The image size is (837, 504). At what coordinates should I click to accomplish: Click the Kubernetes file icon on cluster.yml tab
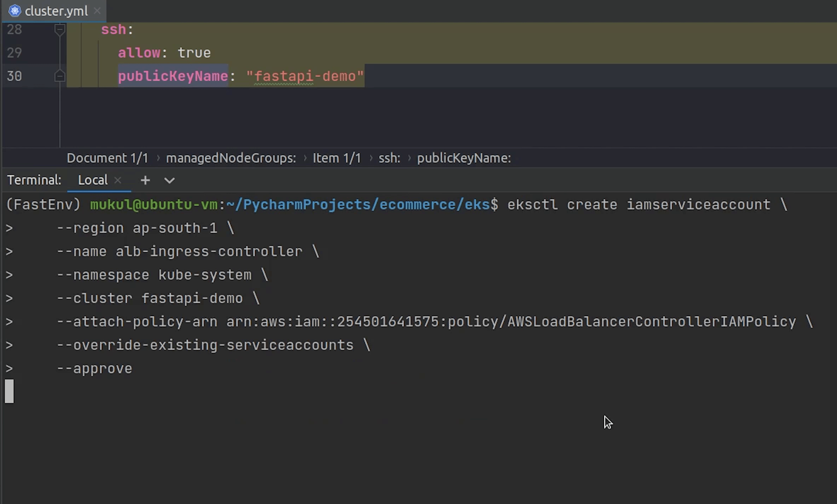(x=15, y=11)
